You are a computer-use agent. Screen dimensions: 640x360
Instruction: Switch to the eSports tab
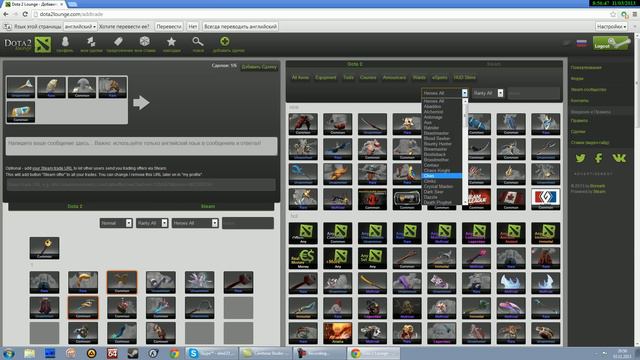point(439,77)
